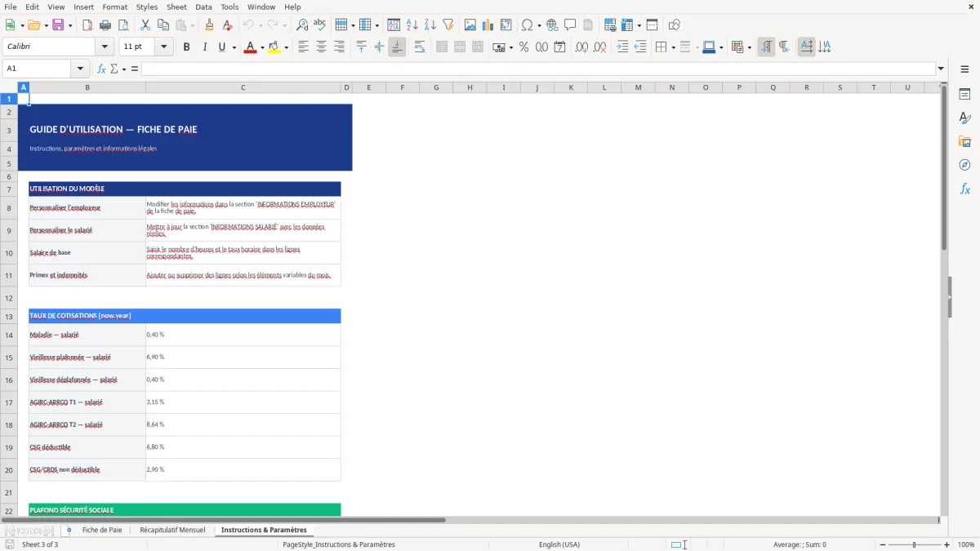
Task: Toggle bold formatting
Action: tap(186, 47)
